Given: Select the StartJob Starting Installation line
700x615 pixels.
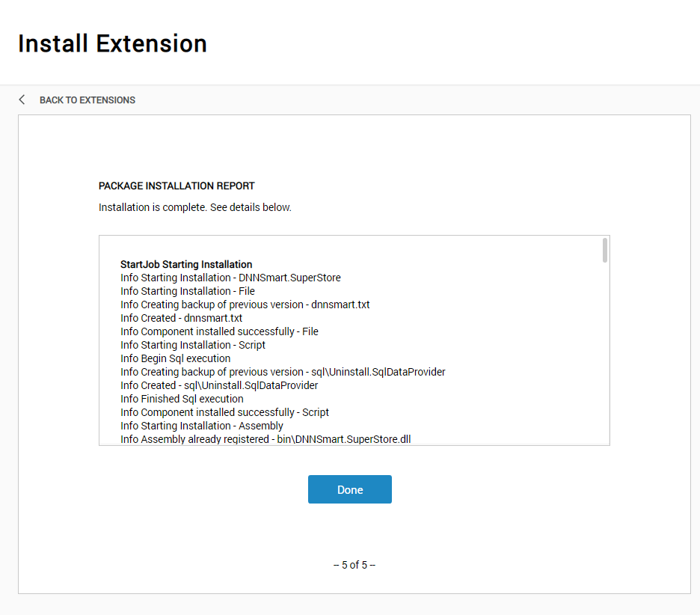Looking at the screenshot, I should point(186,264).
